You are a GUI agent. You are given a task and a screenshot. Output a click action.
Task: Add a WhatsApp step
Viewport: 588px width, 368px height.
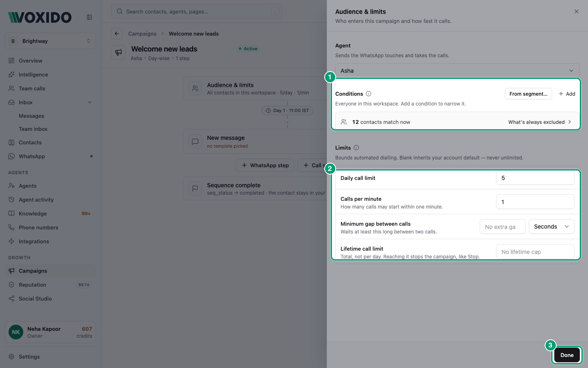(x=265, y=165)
